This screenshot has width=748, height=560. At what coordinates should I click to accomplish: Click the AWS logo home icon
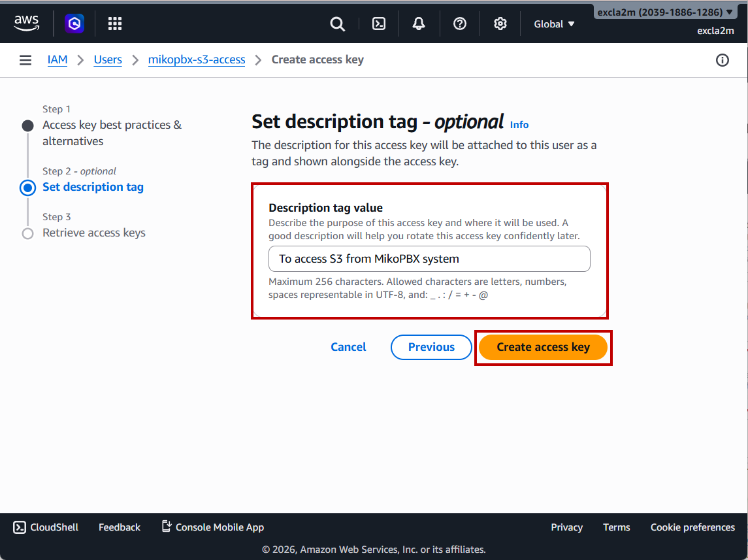pyautogui.click(x=27, y=24)
